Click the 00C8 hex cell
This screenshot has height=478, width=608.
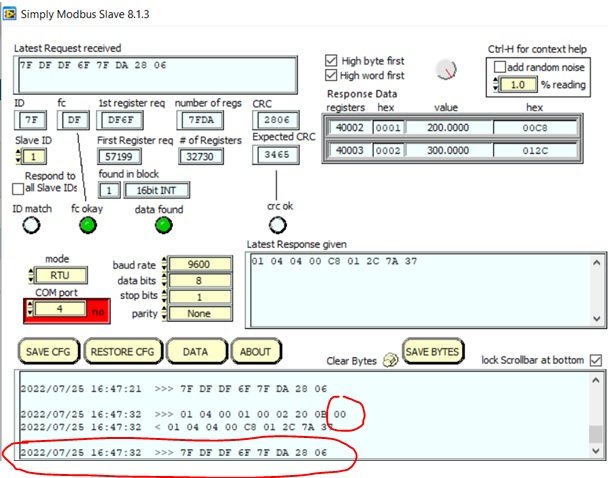coord(535,128)
